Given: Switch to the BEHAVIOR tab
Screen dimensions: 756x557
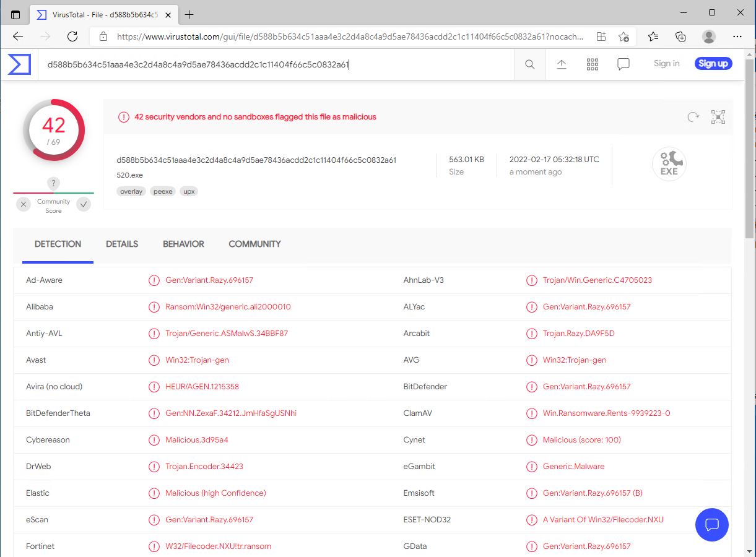Looking at the screenshot, I should (x=183, y=244).
